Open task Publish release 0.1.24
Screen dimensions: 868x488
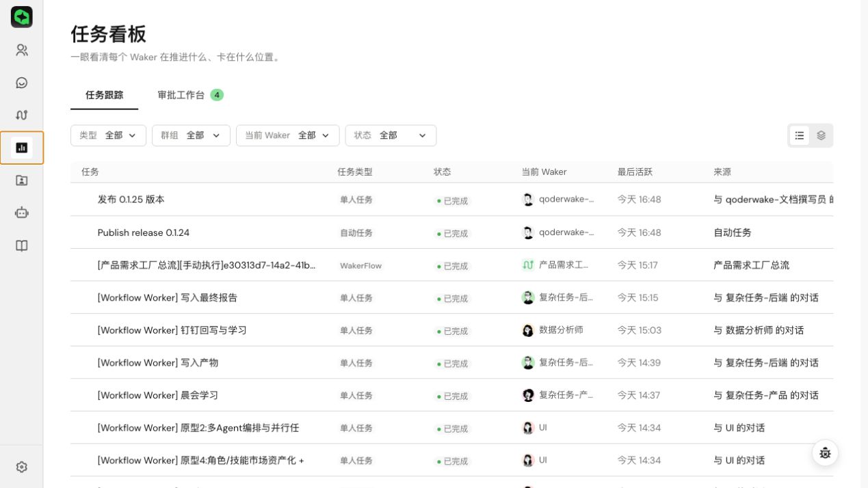[x=144, y=232]
